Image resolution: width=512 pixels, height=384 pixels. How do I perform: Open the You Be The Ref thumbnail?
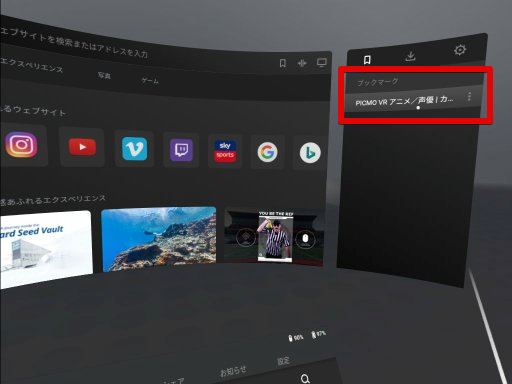point(274,237)
